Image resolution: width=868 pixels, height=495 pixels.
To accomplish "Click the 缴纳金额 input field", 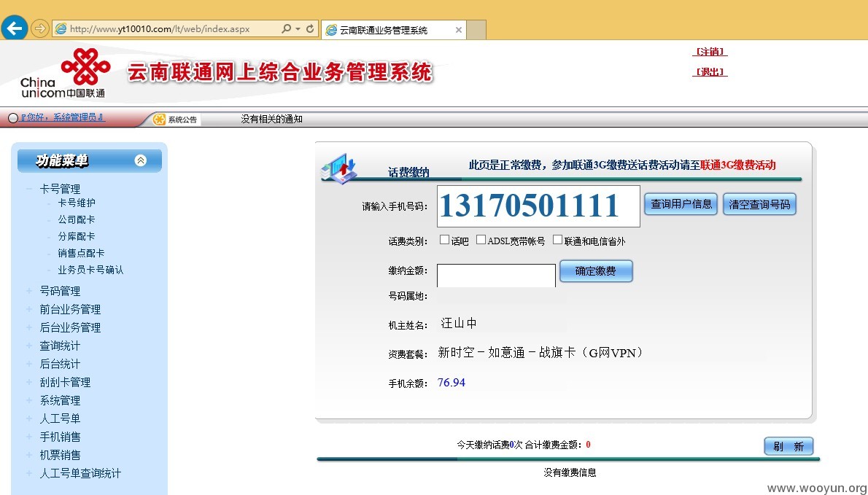I will click(x=496, y=276).
